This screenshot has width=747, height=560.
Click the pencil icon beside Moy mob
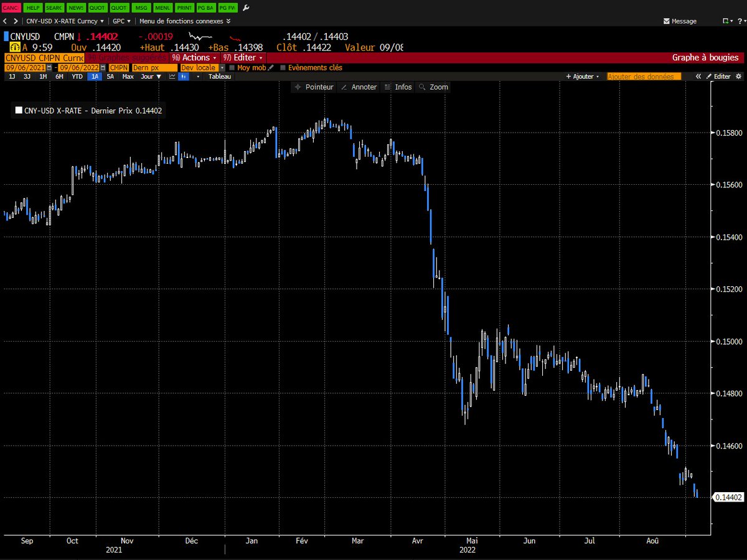(x=271, y=67)
